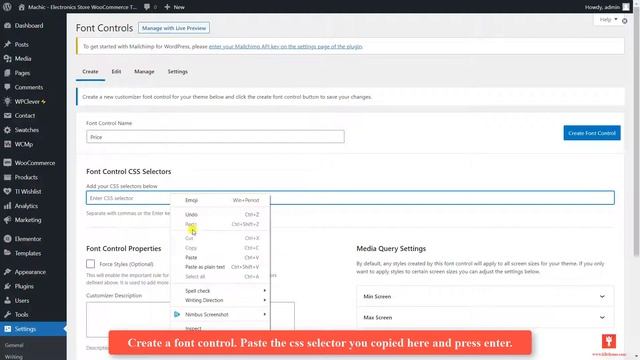
Task: Click the WooCommerce icon in sidebar
Action: point(7,162)
